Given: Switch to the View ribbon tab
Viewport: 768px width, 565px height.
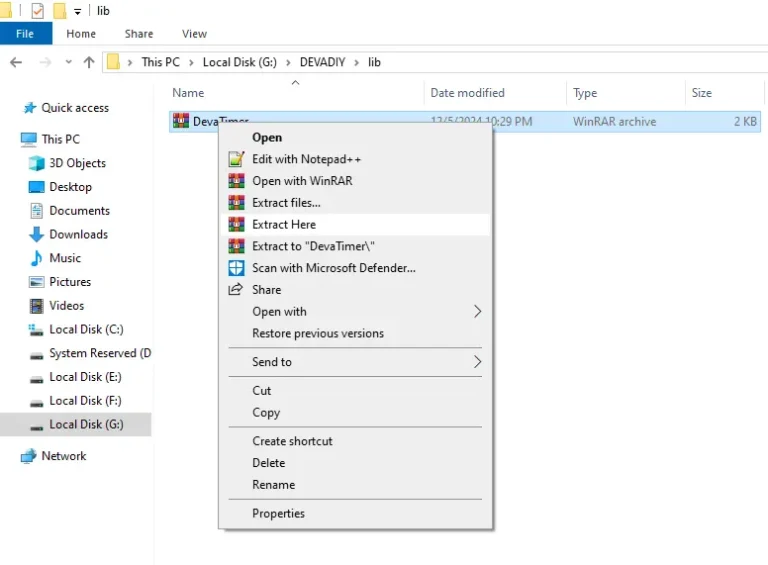Looking at the screenshot, I should click(194, 34).
